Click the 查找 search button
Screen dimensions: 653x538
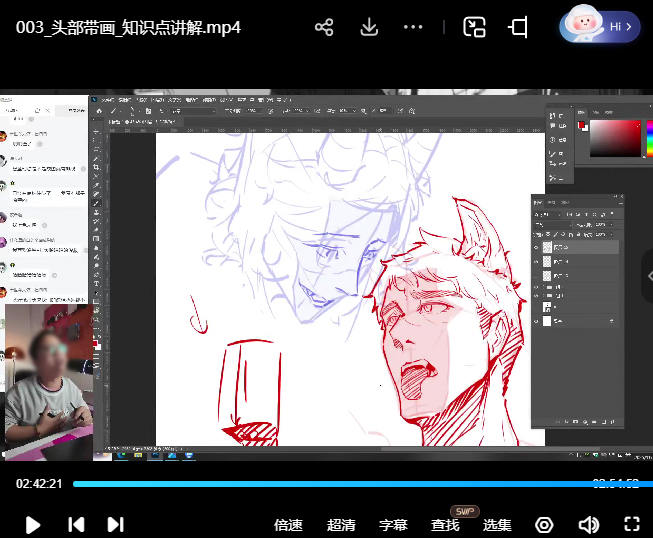coord(446,525)
